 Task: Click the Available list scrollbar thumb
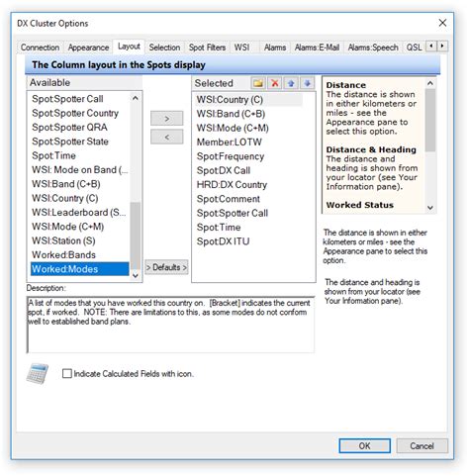click(136, 236)
